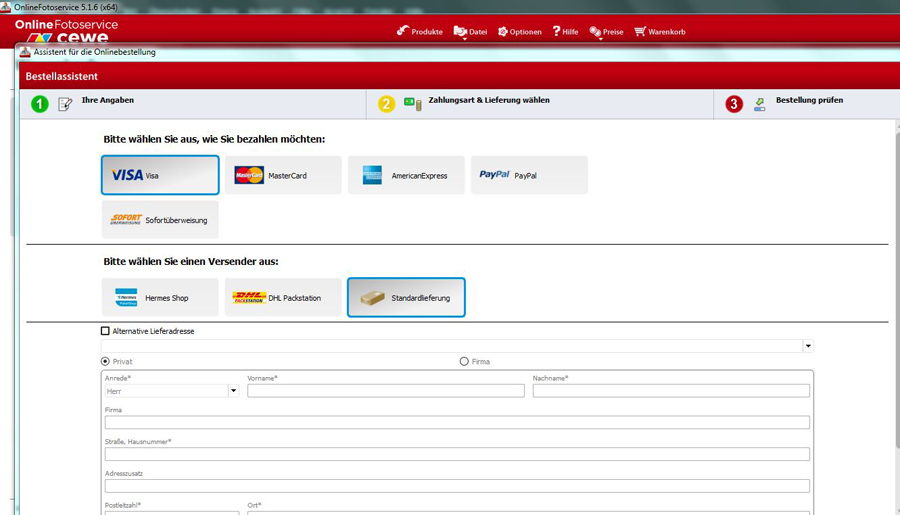Select Sofortüberweisung payment method
Image resolution: width=900 pixels, height=515 pixels.
click(x=160, y=219)
